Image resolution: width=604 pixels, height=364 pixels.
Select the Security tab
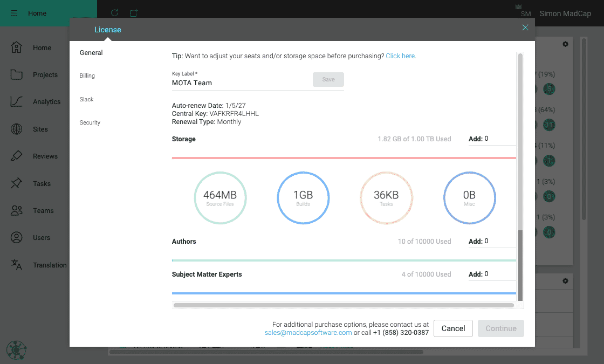[x=90, y=122]
